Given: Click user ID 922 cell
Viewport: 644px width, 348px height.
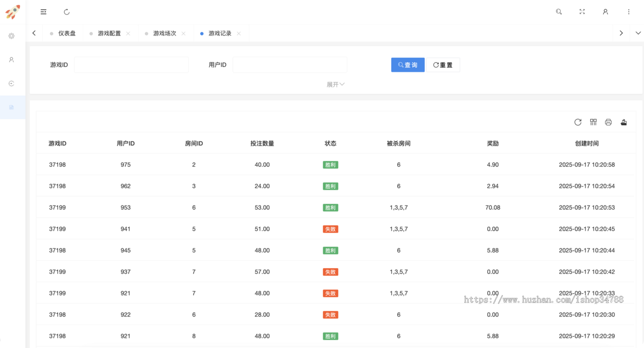Looking at the screenshot, I should pos(126,315).
